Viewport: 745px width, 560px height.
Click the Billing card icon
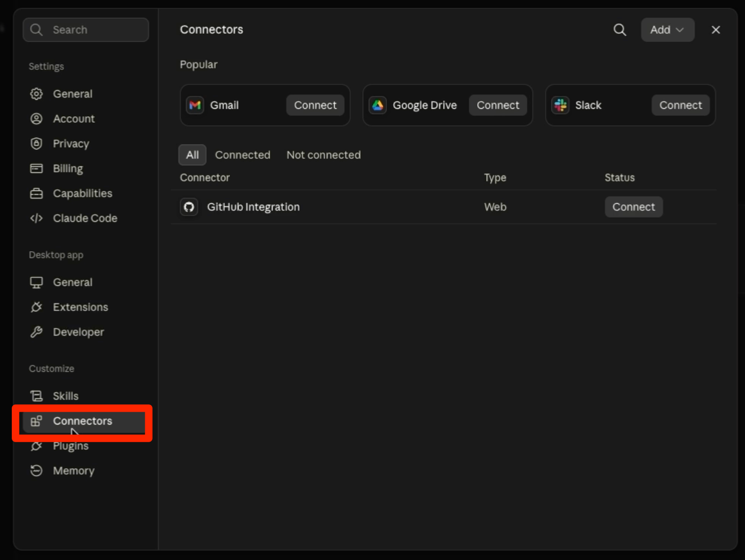[x=36, y=169]
